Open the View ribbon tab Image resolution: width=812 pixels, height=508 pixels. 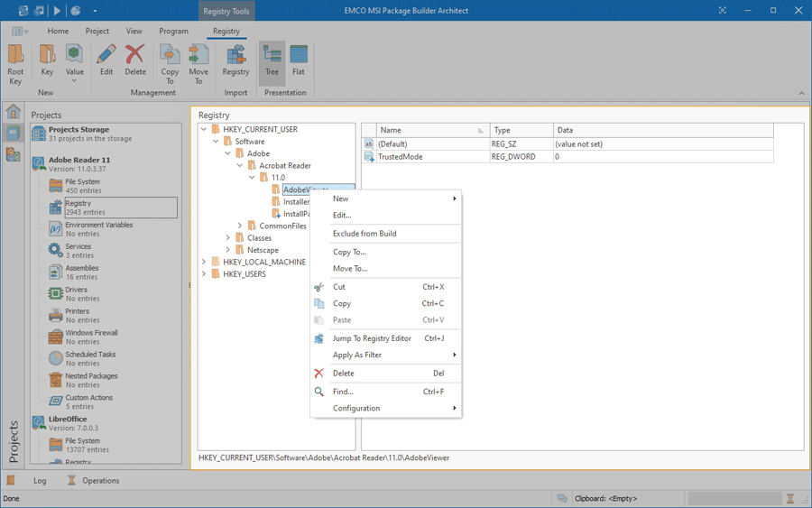[x=134, y=31]
